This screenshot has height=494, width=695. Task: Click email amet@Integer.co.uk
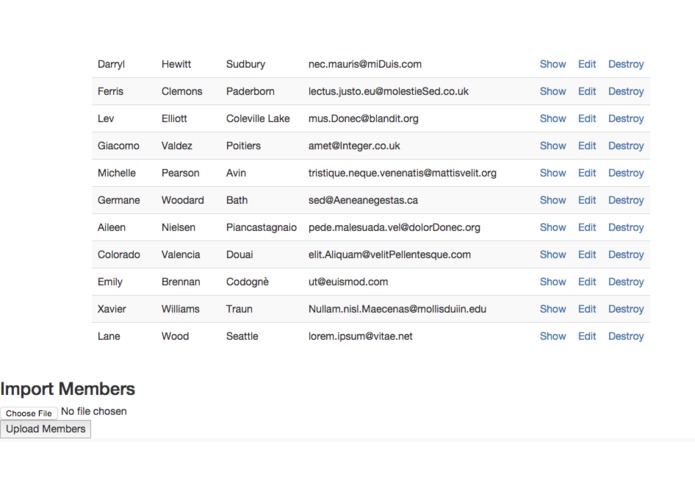(x=354, y=146)
